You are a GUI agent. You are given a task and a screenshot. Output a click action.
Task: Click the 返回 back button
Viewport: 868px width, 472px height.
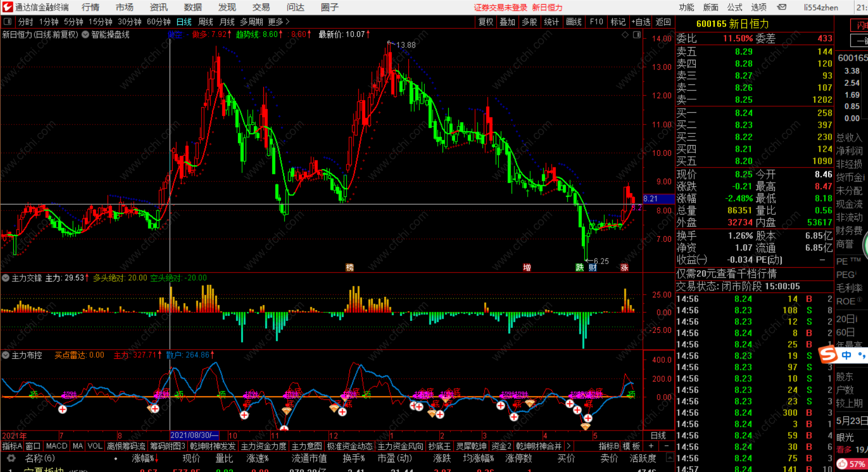tap(663, 22)
